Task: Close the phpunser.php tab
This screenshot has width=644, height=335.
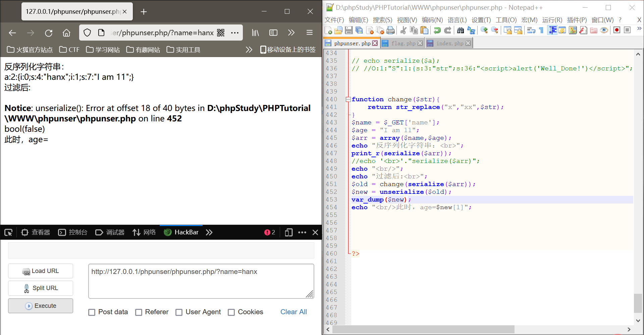Action: 375,43
